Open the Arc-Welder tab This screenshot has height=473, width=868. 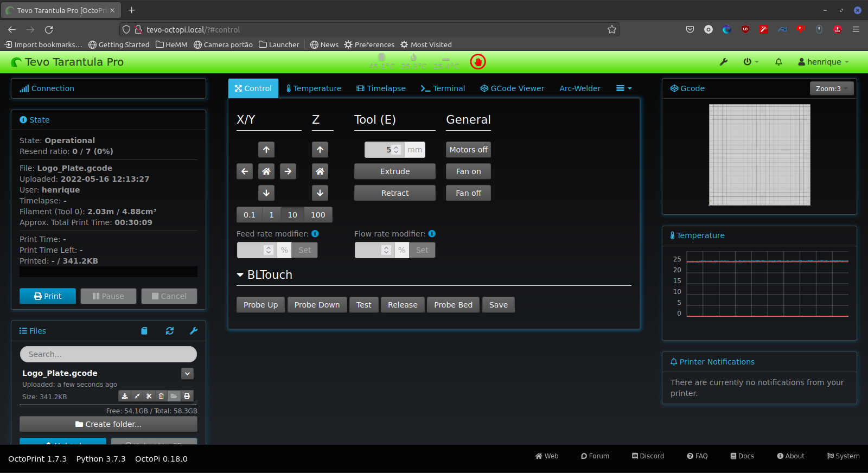pyautogui.click(x=580, y=88)
